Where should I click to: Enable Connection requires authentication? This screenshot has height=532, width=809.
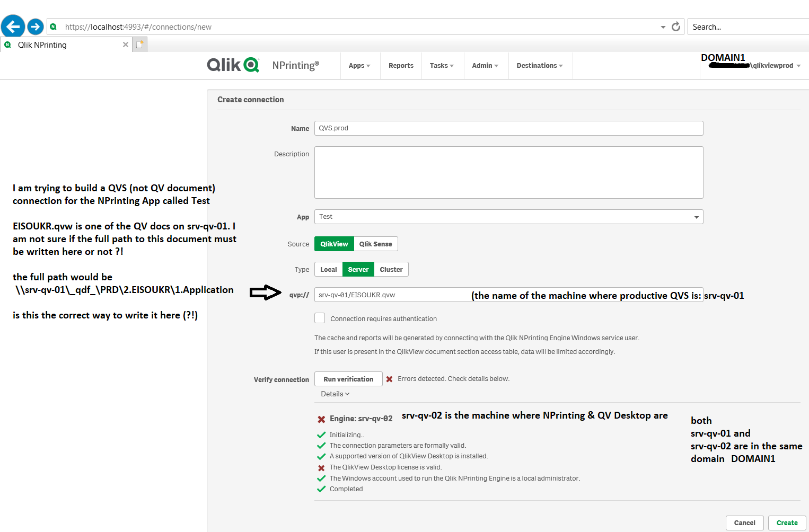320,318
